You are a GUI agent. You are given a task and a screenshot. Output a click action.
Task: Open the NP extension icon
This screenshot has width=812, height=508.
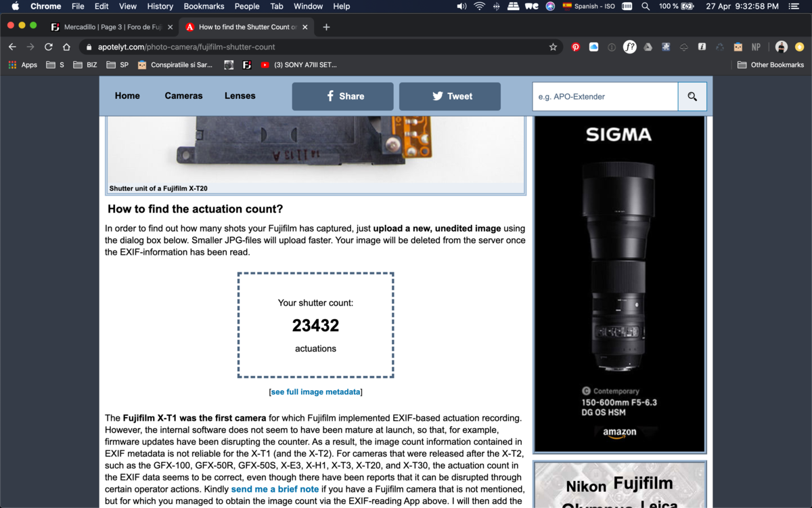pyautogui.click(x=756, y=47)
